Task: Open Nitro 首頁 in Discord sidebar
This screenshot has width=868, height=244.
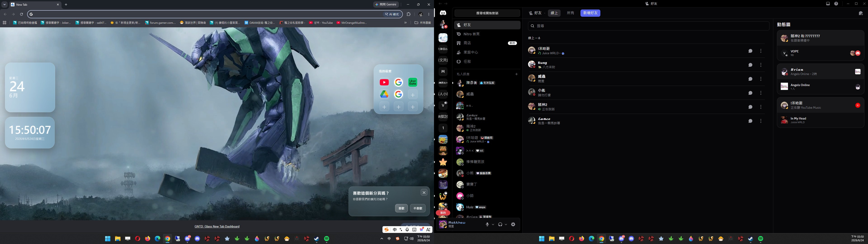Action: click(487, 34)
